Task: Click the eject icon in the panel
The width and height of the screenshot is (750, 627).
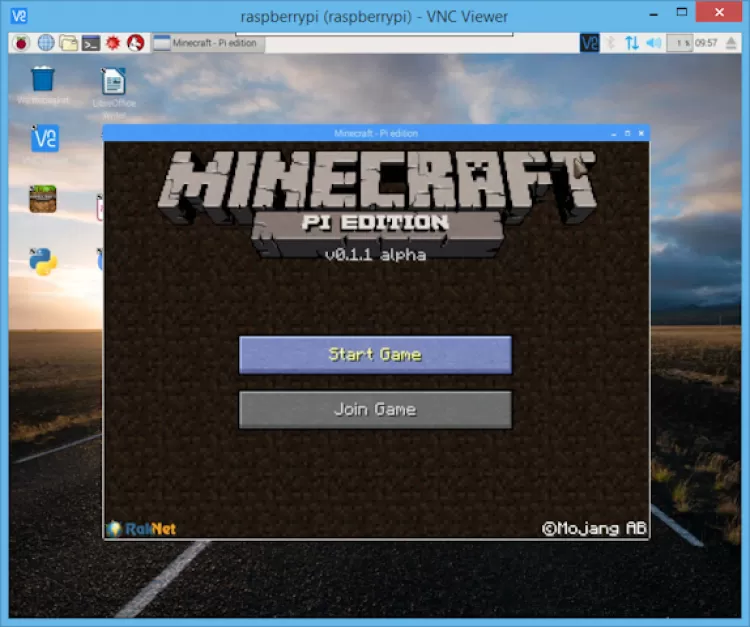Action: pos(731,43)
